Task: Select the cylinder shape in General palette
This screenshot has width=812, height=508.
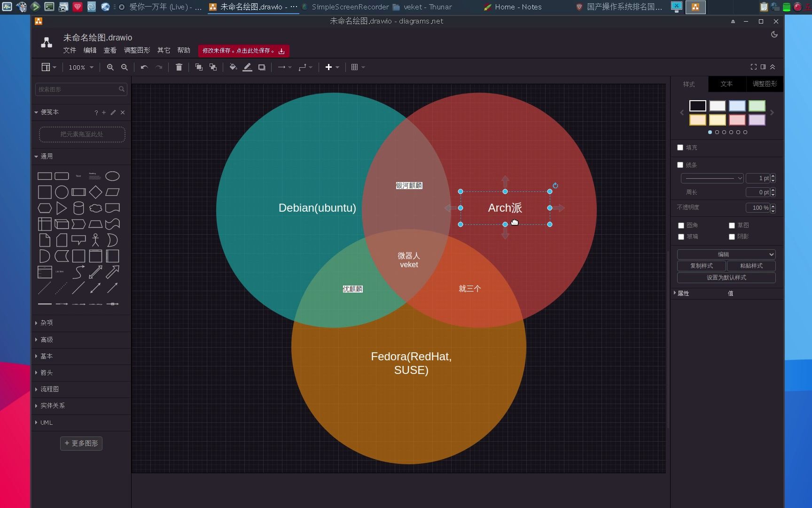Action: pos(78,208)
